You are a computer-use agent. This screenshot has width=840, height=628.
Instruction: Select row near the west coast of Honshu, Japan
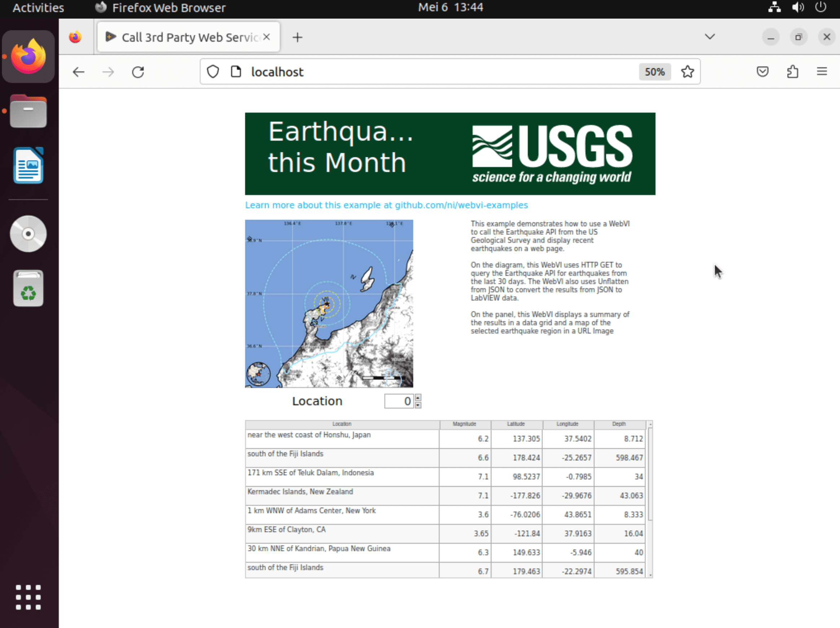point(445,439)
